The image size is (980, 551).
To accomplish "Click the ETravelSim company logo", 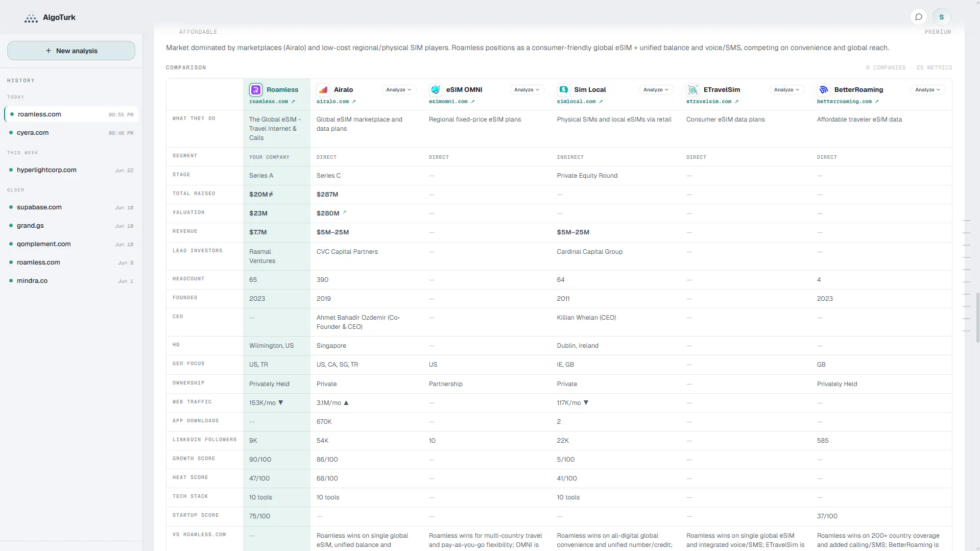I will pyautogui.click(x=693, y=90).
